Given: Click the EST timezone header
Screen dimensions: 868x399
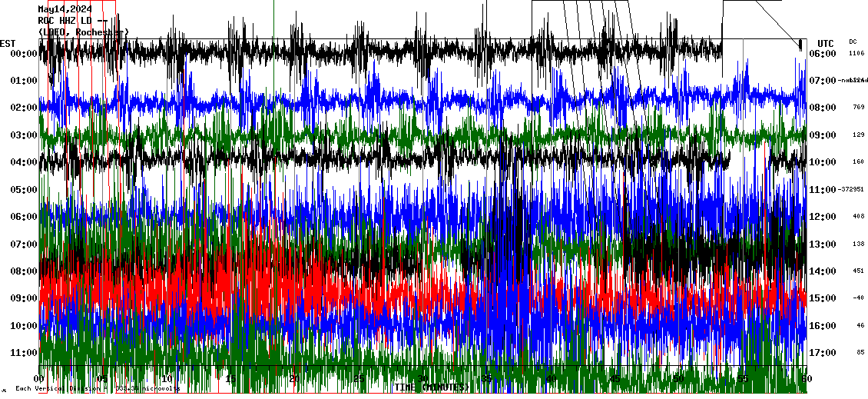Looking at the screenshot, I should 8,43.
